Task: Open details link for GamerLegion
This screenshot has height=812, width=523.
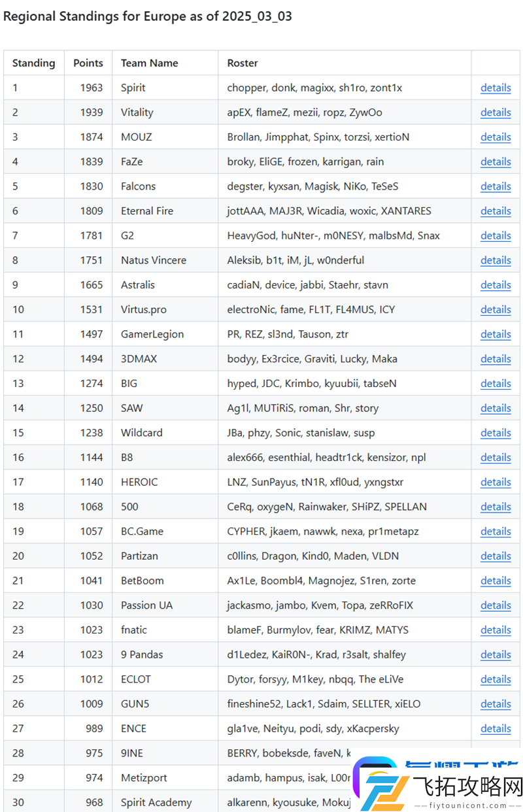Action: [496, 334]
